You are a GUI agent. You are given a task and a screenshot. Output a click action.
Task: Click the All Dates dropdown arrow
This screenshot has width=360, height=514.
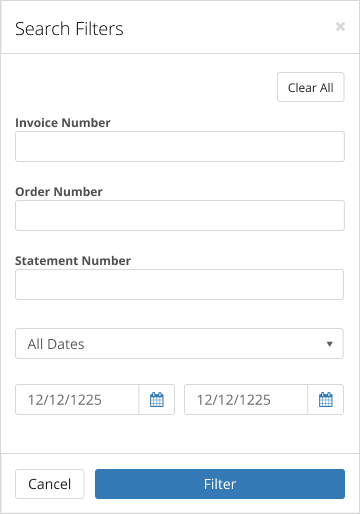(330, 344)
